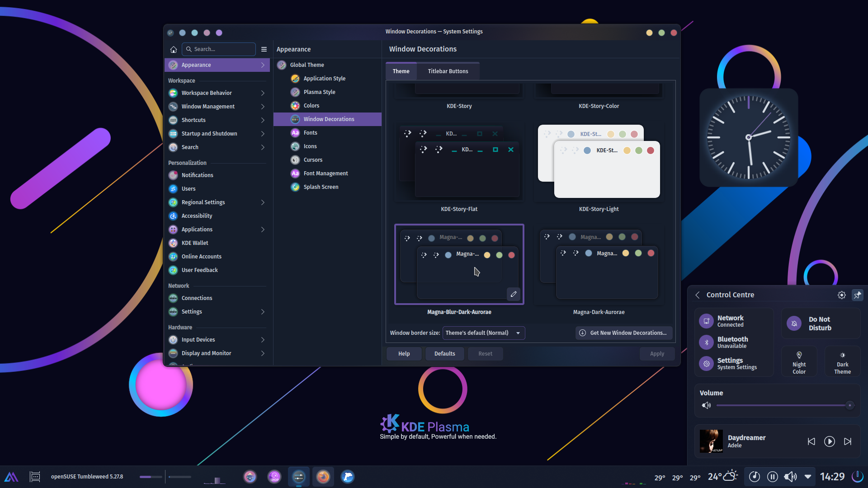Play the Daydreamer track
The image size is (868, 488).
[x=830, y=441]
